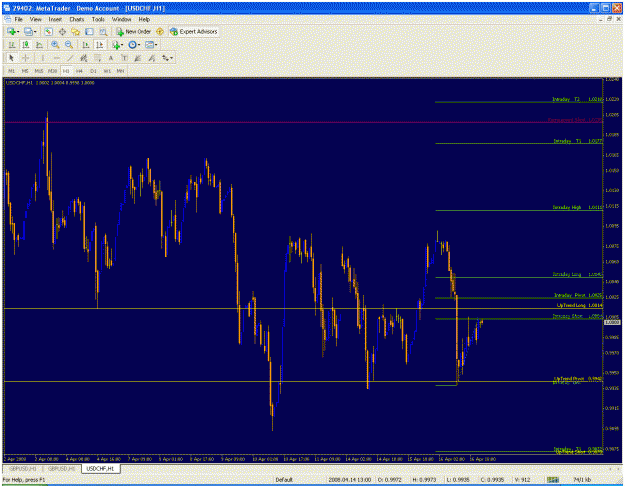This screenshot has height=486, width=625.
Task: Open the Data Window crosshair icon
Action: click(x=62, y=31)
